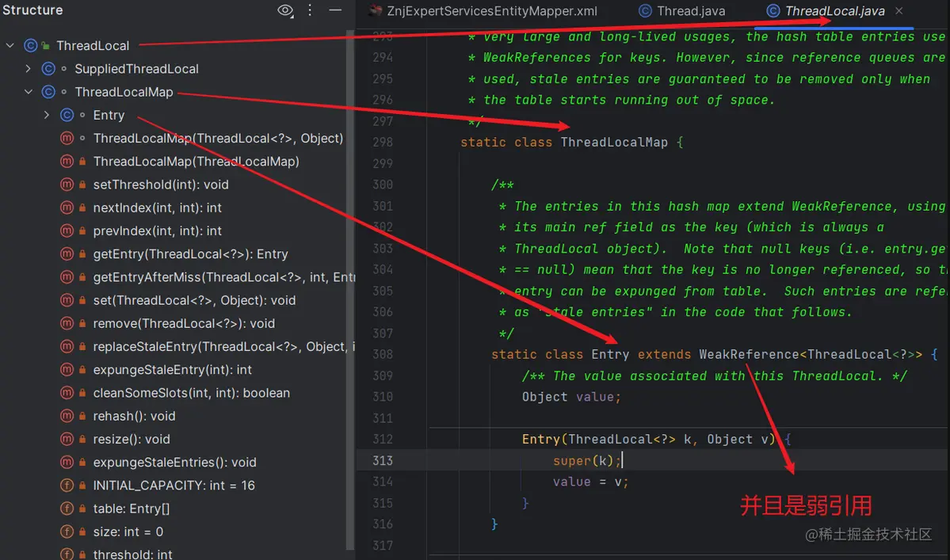Click the Structure panel title
The image size is (950, 560).
pos(32,10)
